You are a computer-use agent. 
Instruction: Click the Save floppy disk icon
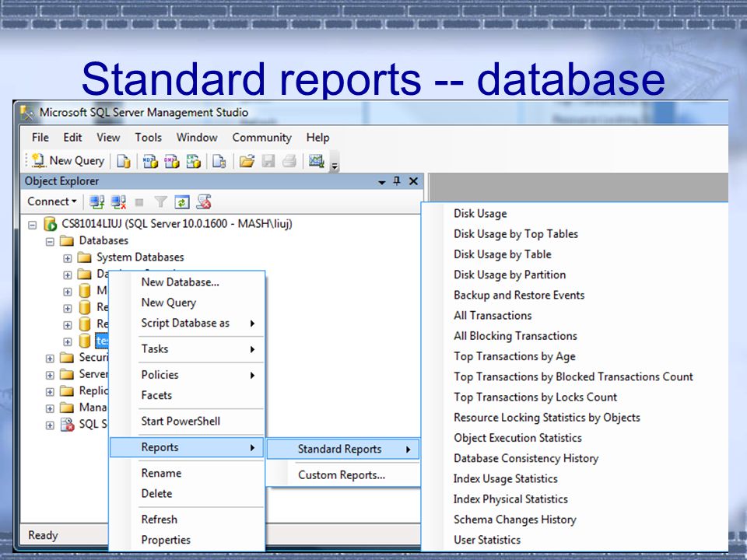point(268,162)
